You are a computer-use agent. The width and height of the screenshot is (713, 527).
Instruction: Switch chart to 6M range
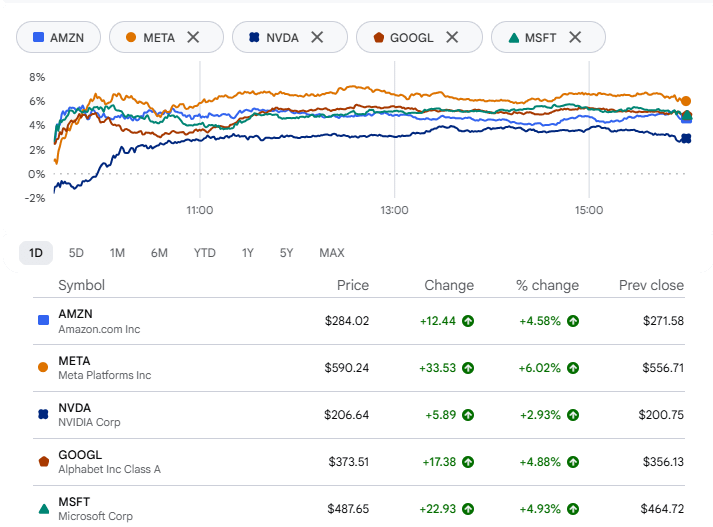pyautogui.click(x=159, y=253)
